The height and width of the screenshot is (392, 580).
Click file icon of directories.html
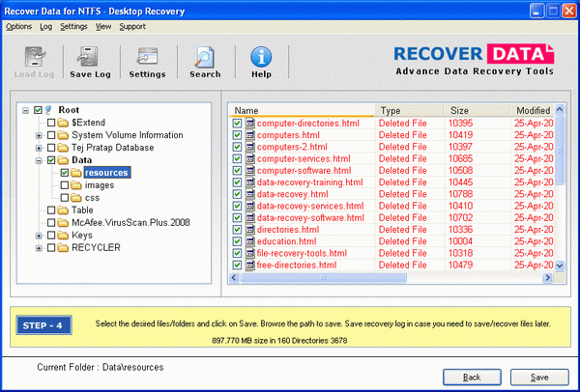[x=250, y=230]
